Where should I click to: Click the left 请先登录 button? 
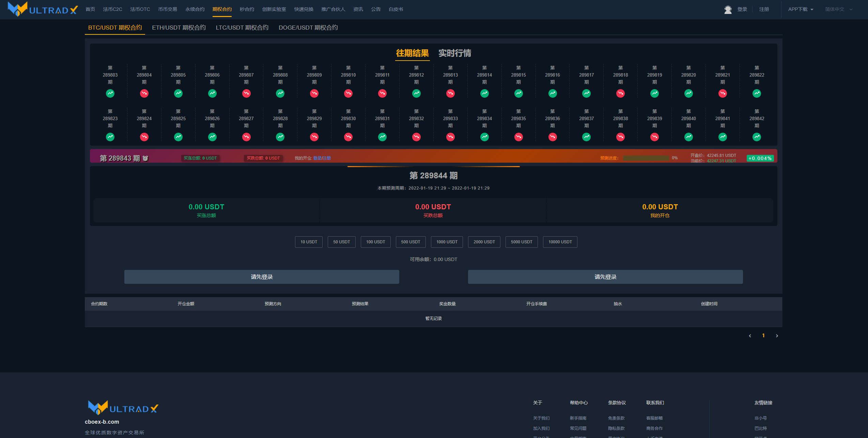[261, 277]
